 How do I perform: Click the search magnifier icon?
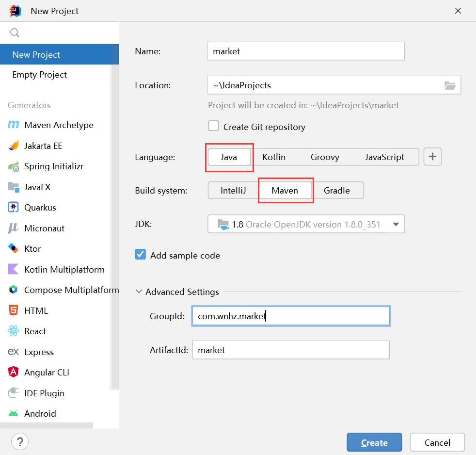[x=15, y=32]
